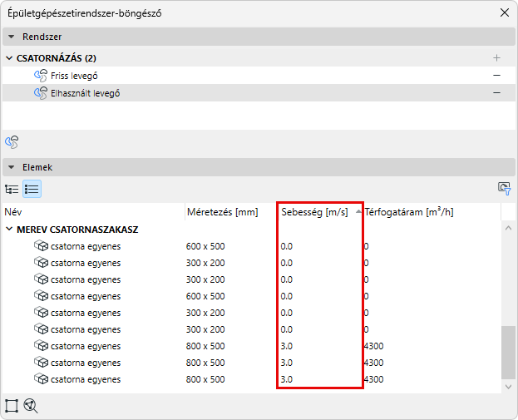Click the cube icon of the first csatorna egyenes
The height and width of the screenshot is (420, 518).
click(41, 246)
